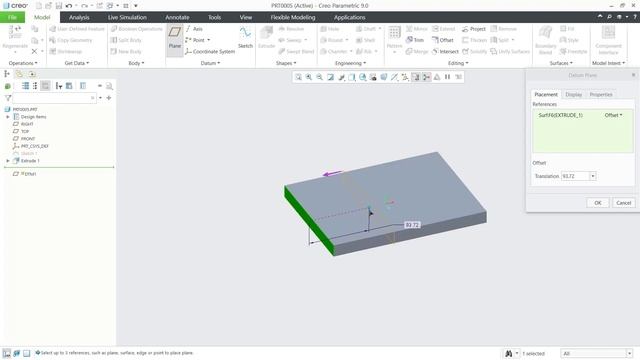Click the model tree search icon
Screen dimensions: 640x360
pos(109,86)
